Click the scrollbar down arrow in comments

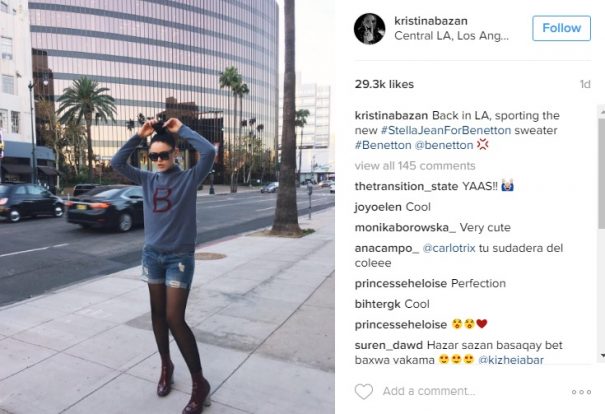pos(602,355)
